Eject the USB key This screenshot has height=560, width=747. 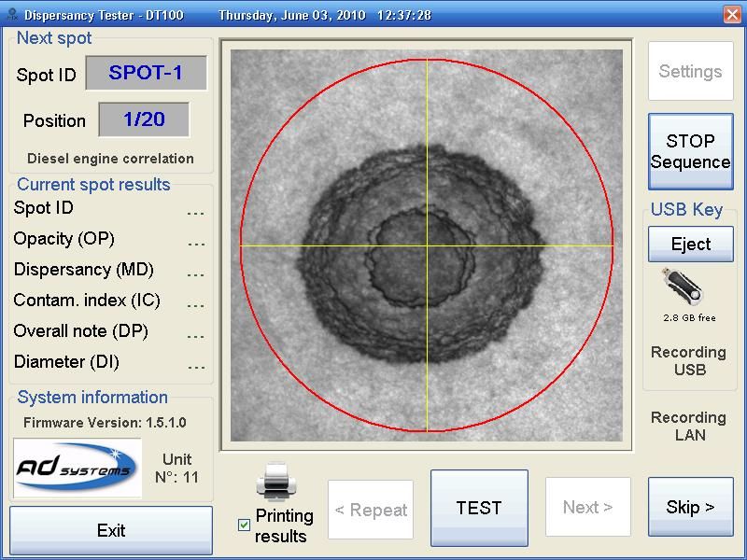click(x=690, y=244)
